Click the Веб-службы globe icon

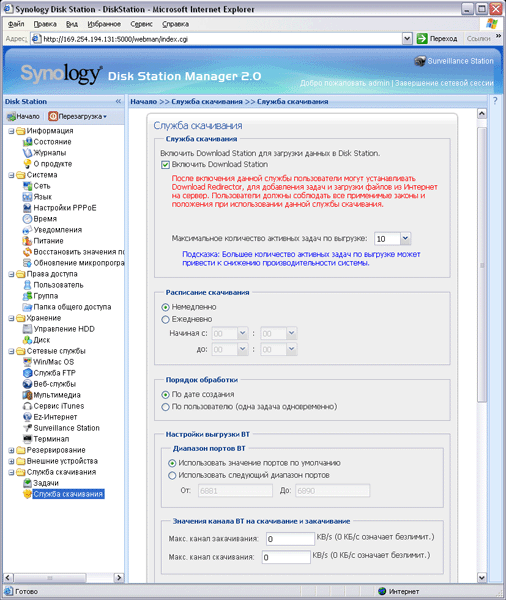pos(27,384)
